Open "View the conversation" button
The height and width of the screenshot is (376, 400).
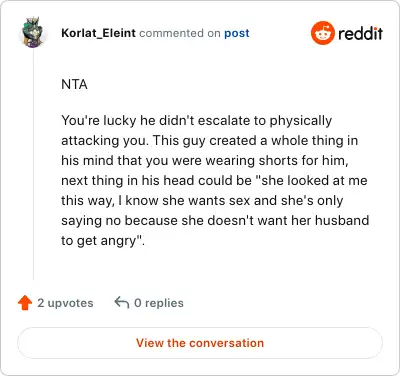200,343
